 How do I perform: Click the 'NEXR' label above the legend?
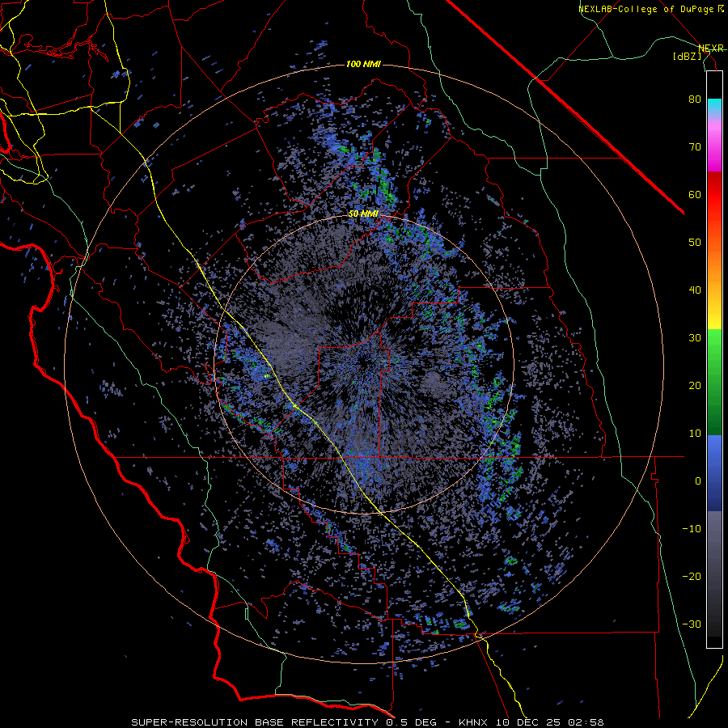coord(711,49)
